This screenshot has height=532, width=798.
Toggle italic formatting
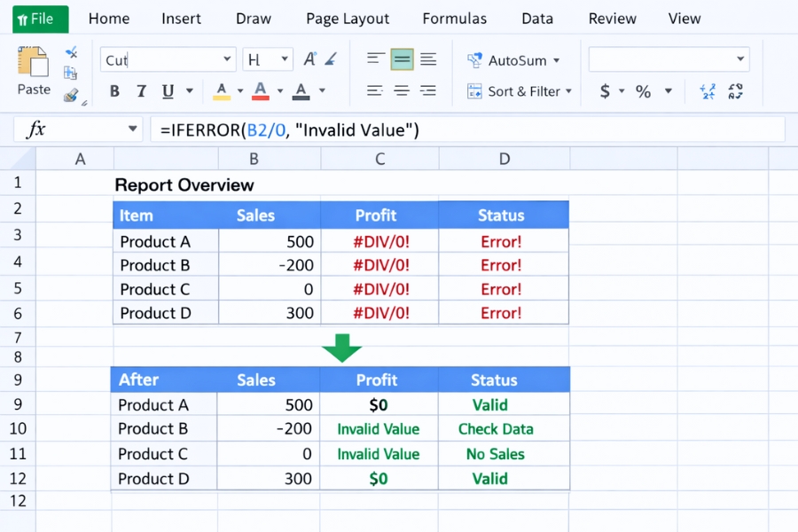pyautogui.click(x=141, y=90)
